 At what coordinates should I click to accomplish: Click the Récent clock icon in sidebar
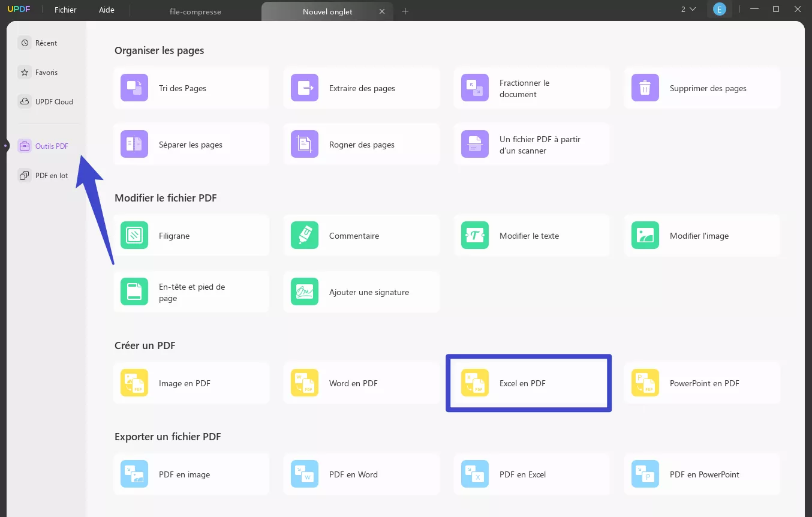coord(25,43)
